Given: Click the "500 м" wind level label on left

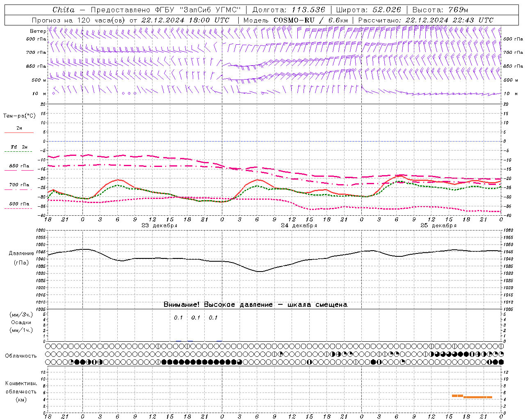Looking at the screenshot, I should tap(39, 80).
